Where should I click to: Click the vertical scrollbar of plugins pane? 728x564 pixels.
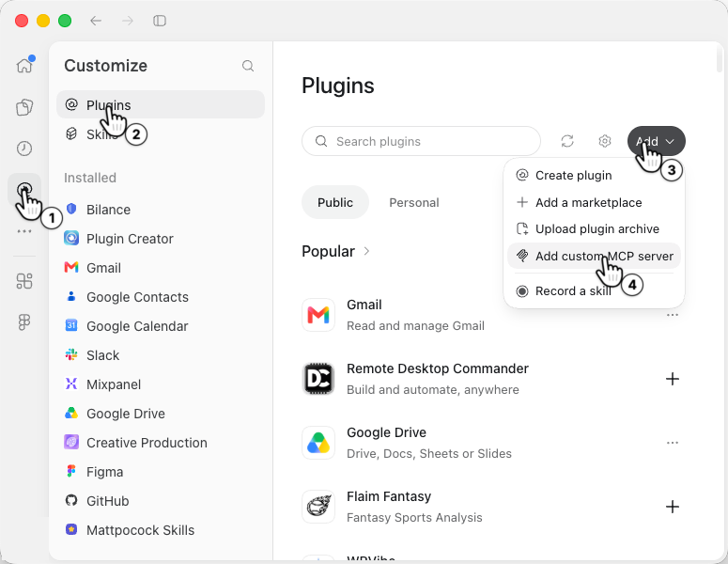pos(720,57)
